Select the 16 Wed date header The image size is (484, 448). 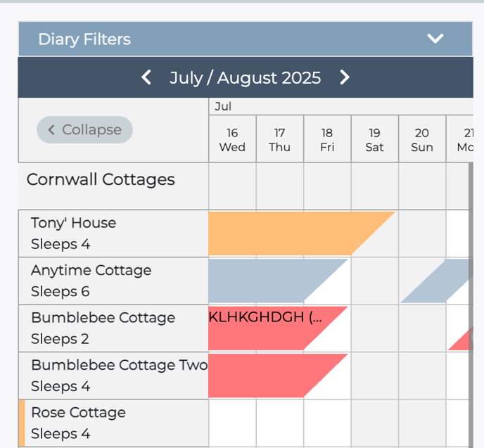[232, 139]
